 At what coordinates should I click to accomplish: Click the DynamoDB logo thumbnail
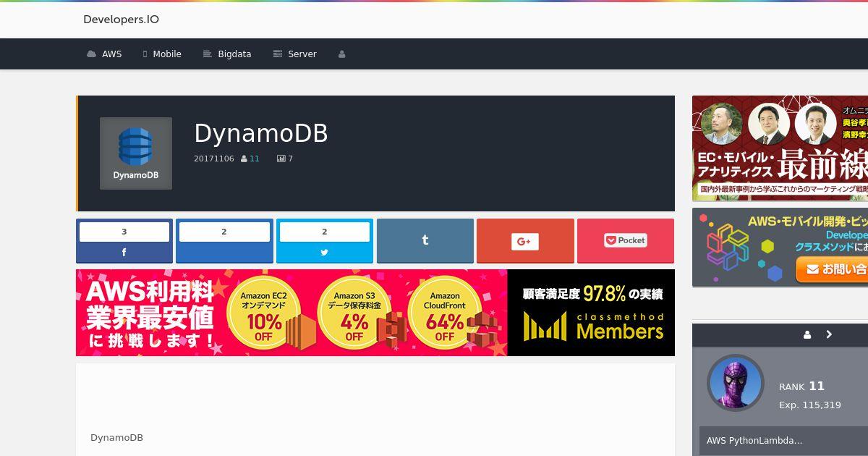click(136, 153)
